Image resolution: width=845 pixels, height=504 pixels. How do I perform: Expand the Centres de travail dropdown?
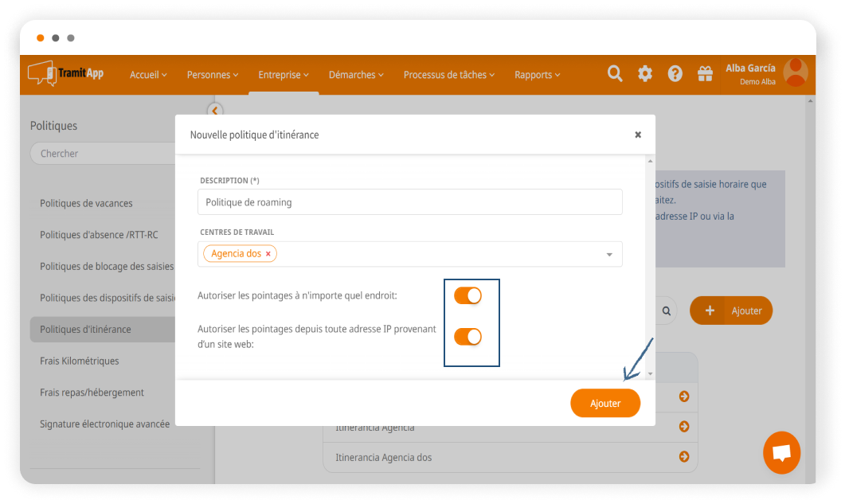(609, 255)
